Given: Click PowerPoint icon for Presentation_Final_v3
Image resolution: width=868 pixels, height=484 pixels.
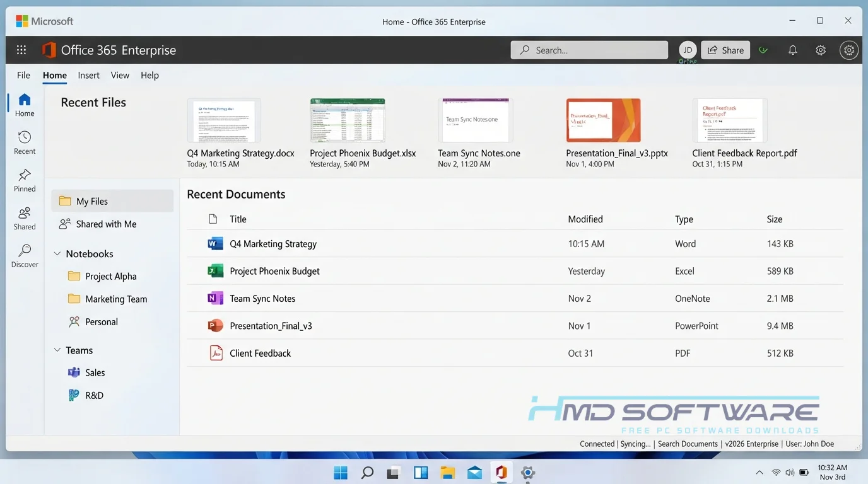Looking at the screenshot, I should click(x=216, y=326).
